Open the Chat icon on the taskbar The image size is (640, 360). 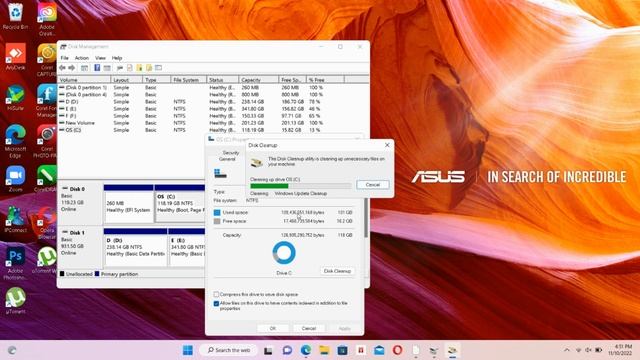(287, 350)
